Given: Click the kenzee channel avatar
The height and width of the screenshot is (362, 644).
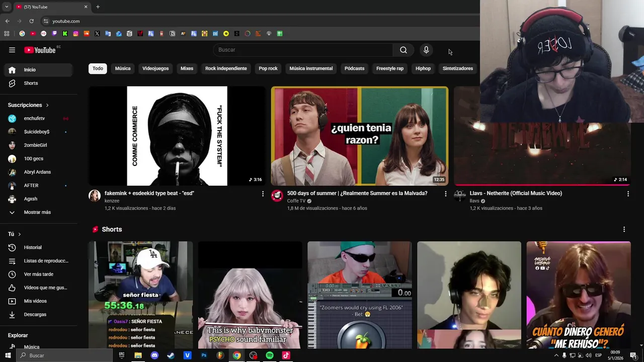Looking at the screenshot, I should click(95, 196).
